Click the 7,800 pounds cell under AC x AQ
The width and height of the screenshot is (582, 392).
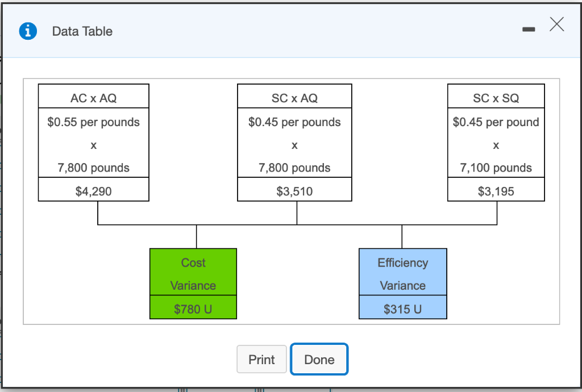pos(93,168)
